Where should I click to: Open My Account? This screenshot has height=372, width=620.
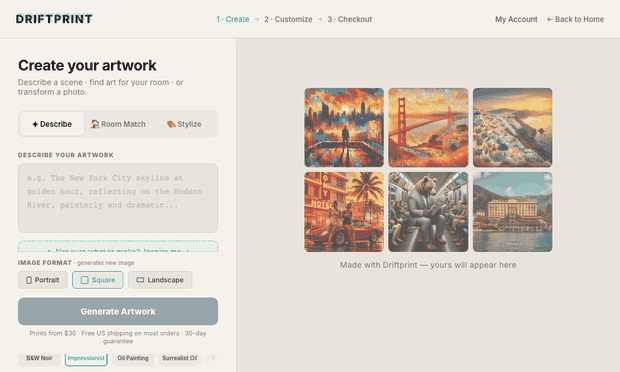[516, 19]
